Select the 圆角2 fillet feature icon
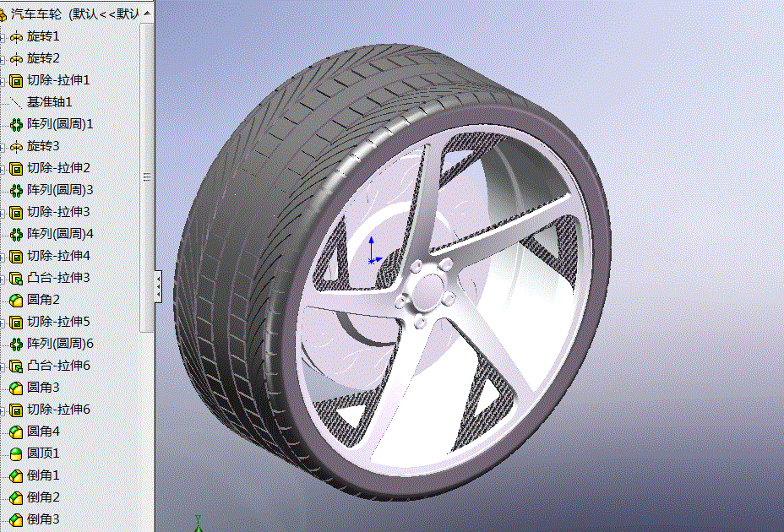 point(19,300)
